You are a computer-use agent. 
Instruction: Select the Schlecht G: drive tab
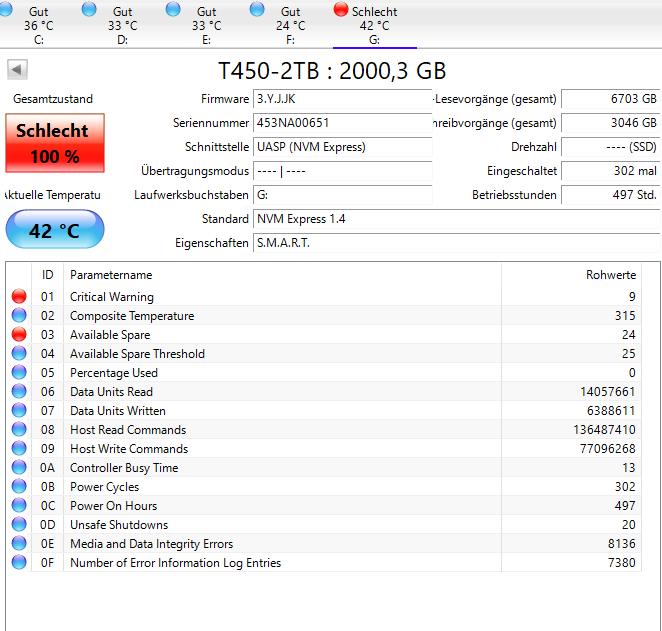(x=374, y=24)
